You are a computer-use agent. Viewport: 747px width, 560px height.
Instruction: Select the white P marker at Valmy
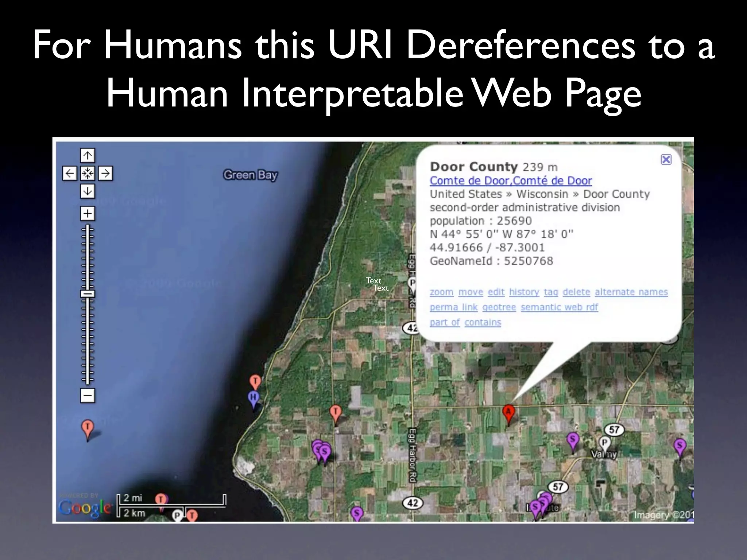coord(604,444)
